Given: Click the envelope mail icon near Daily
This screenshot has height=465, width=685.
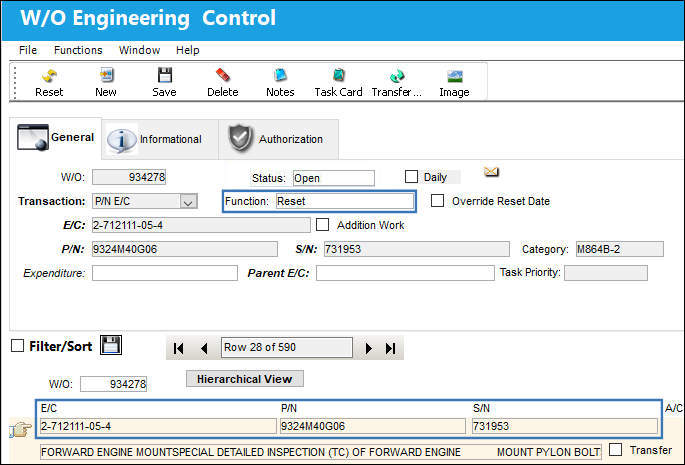Looking at the screenshot, I should coord(491,172).
